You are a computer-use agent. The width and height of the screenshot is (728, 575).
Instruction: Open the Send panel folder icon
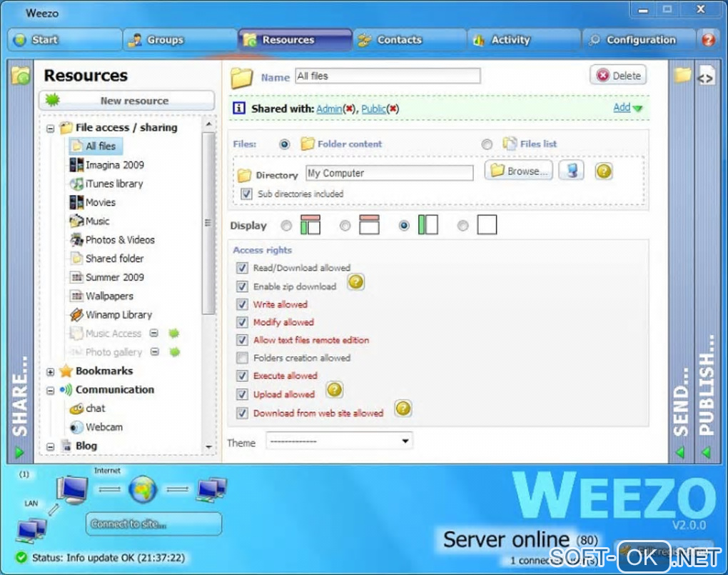click(682, 75)
